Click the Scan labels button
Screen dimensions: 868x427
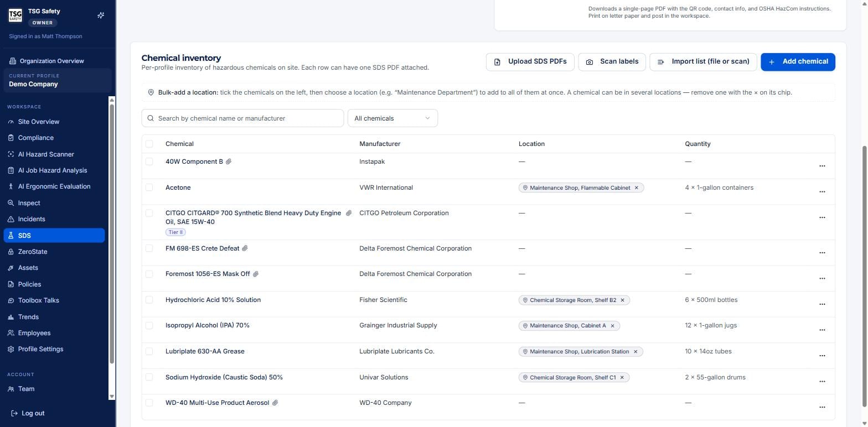click(612, 62)
